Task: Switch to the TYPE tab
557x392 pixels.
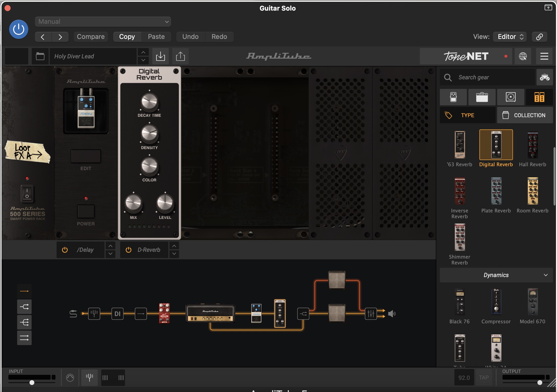Action: [468, 115]
